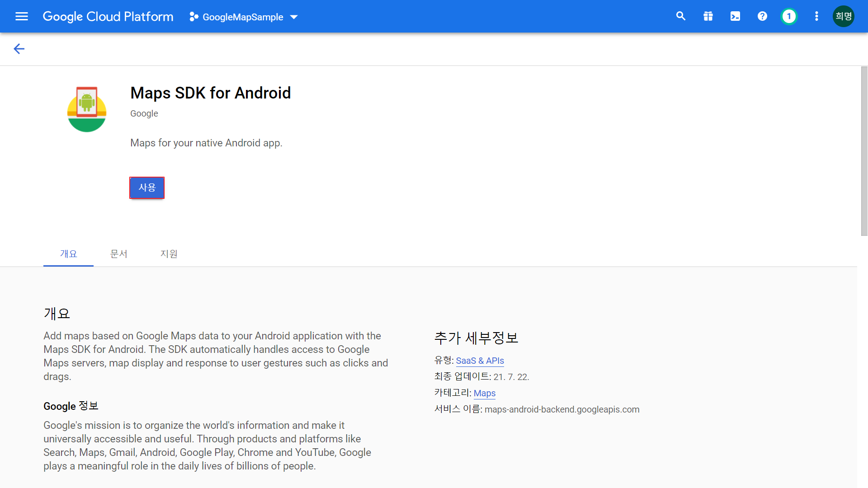
Task: Open the three-dot settings menu
Action: click(x=816, y=17)
